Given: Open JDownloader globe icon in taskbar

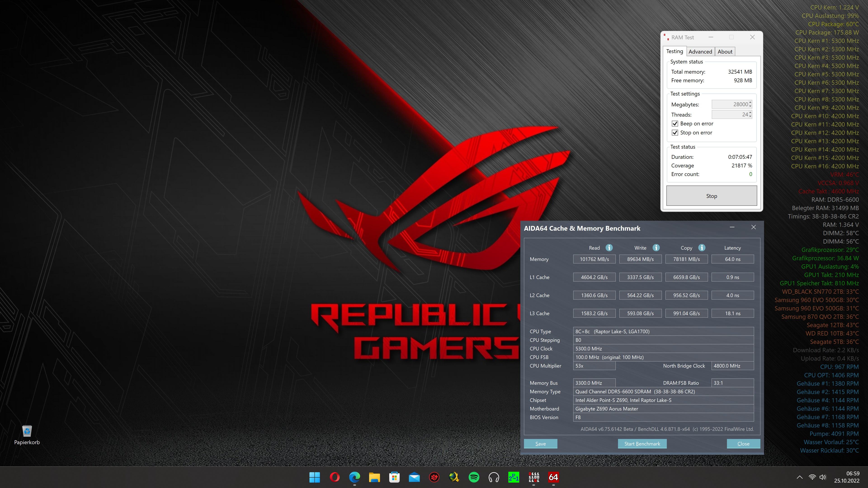Looking at the screenshot, I should tap(454, 477).
